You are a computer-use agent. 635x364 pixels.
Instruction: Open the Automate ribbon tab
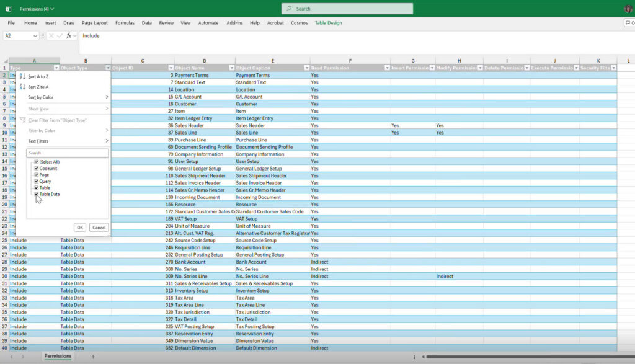pyautogui.click(x=208, y=23)
